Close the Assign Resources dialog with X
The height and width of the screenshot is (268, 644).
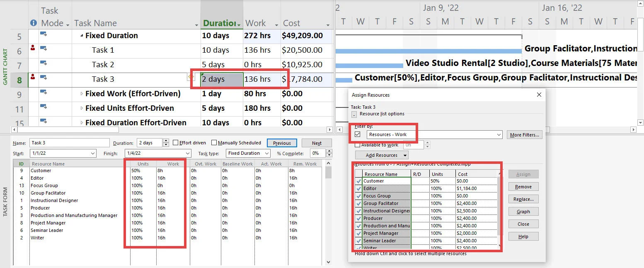(539, 95)
